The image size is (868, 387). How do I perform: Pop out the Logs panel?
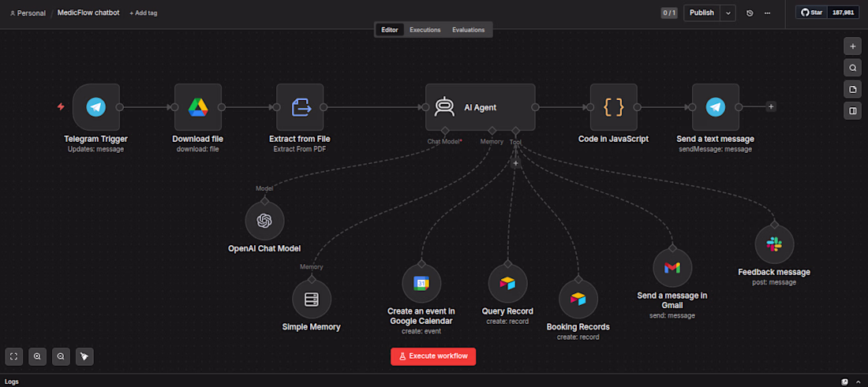pos(845,381)
